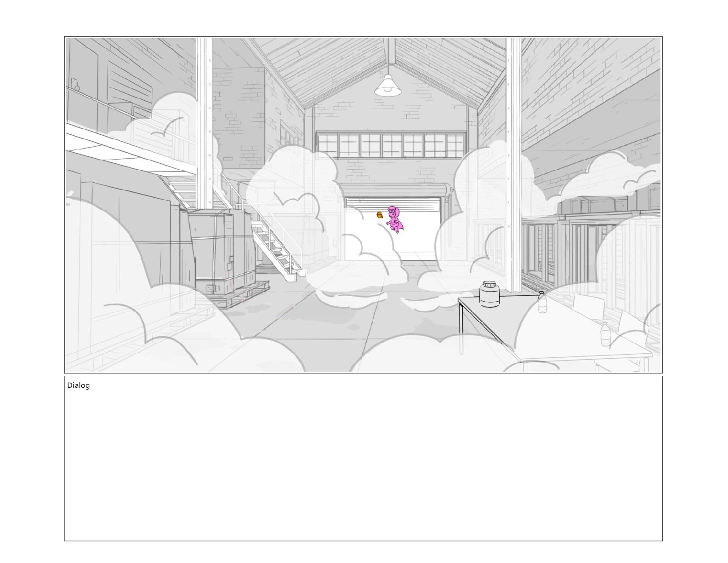
Task: Click the pink character in the doorway
Action: [x=394, y=219]
